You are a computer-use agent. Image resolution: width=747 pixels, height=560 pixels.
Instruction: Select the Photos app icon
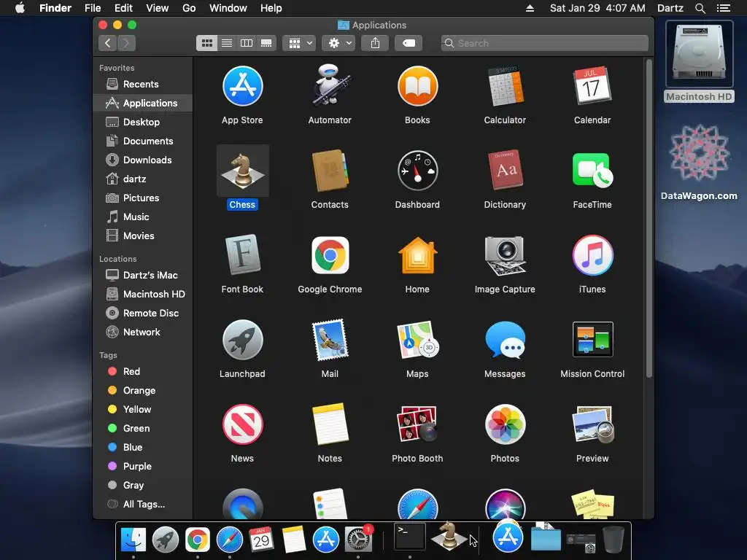505,424
